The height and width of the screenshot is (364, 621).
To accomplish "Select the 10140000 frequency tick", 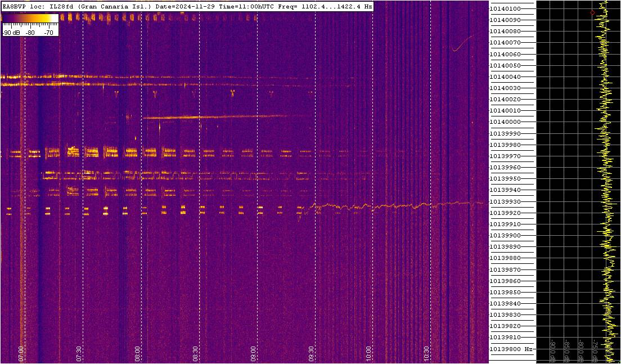I will (x=505, y=122).
